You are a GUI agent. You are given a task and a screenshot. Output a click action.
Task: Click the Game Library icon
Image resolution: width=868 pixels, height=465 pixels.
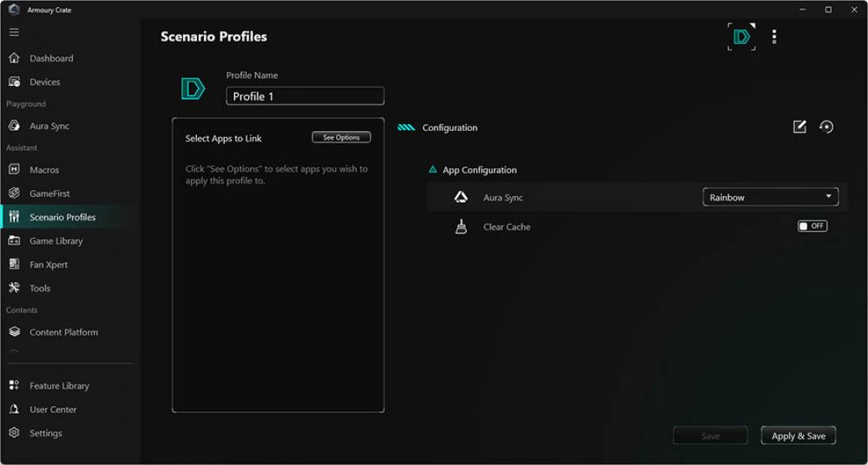(x=15, y=240)
